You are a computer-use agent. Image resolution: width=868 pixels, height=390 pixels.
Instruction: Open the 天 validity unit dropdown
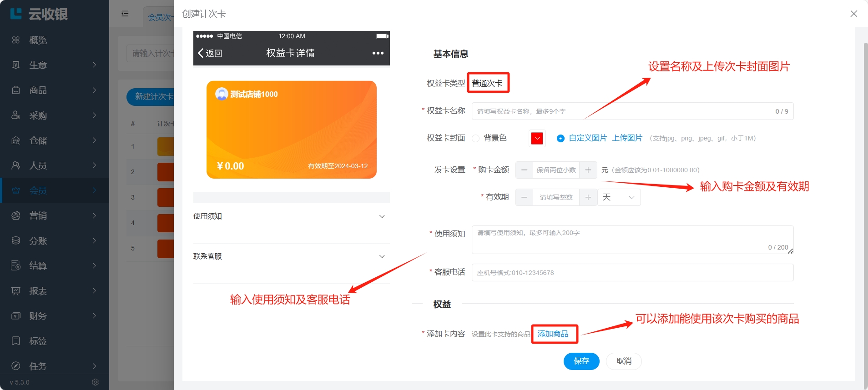[618, 197]
